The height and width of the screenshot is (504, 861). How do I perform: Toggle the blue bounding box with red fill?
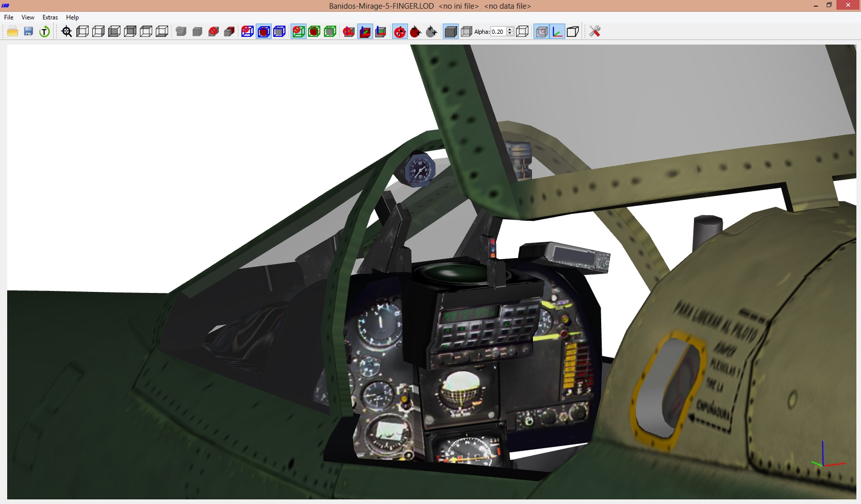tap(263, 31)
